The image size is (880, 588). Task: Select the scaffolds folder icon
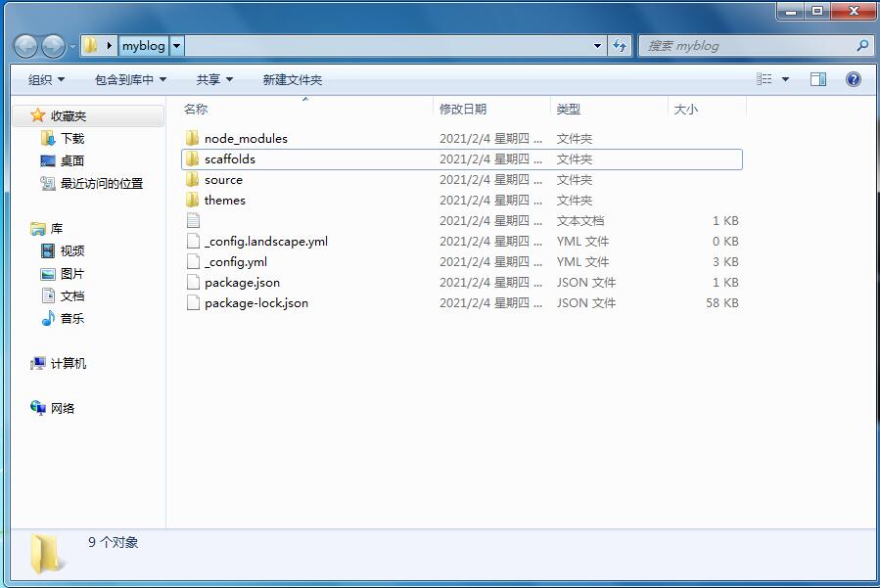pyautogui.click(x=193, y=158)
